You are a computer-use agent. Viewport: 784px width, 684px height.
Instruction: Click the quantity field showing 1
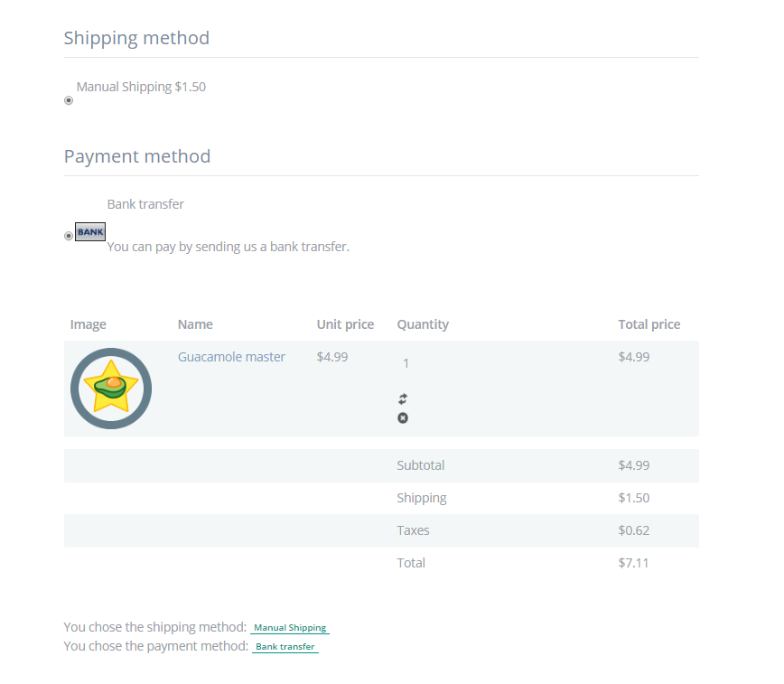pyautogui.click(x=406, y=363)
